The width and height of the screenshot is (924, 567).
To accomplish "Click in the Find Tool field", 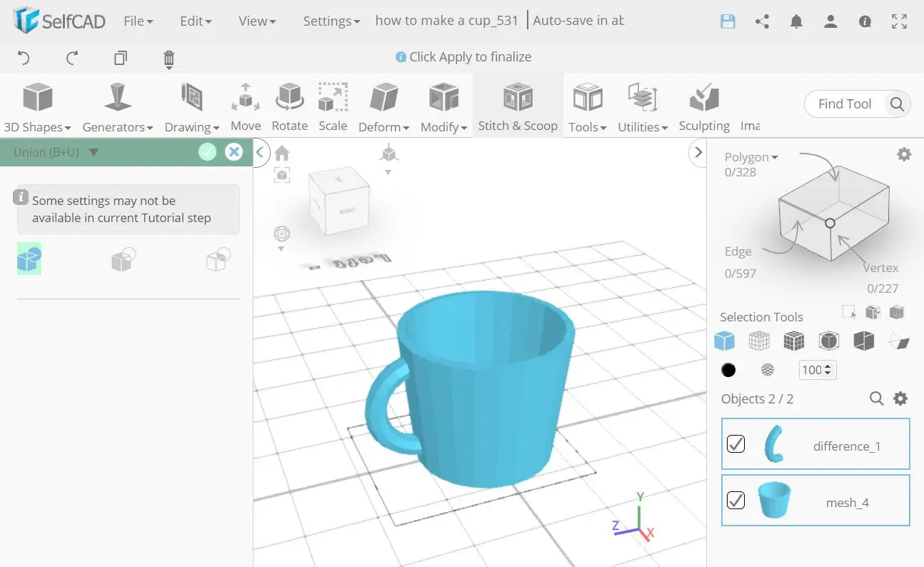I will click(847, 104).
